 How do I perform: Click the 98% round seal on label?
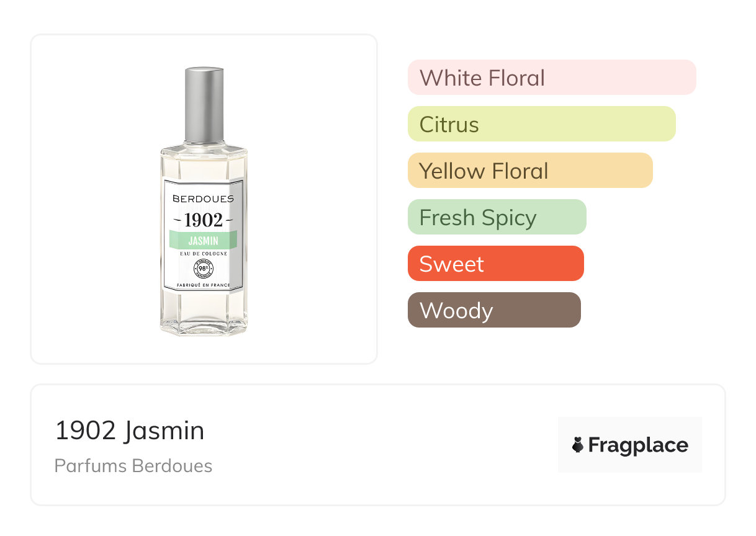coord(204,268)
